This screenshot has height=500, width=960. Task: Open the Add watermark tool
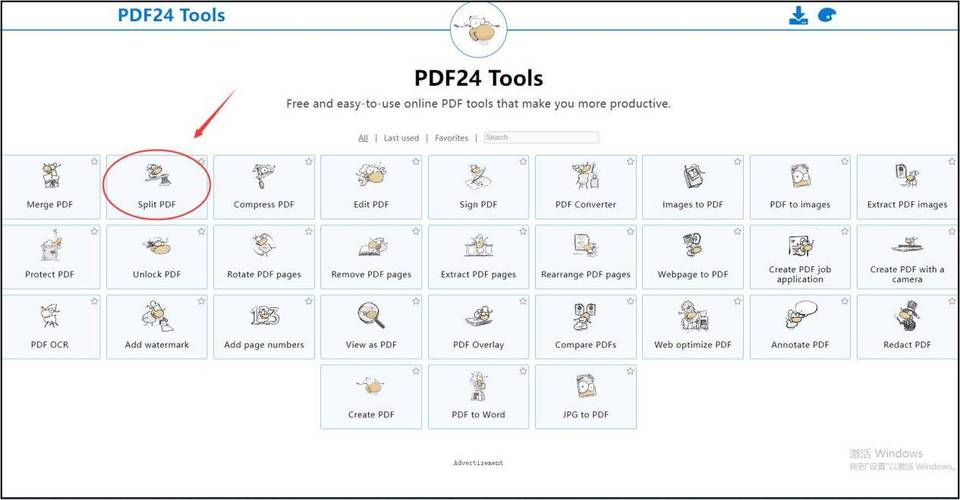tap(157, 327)
